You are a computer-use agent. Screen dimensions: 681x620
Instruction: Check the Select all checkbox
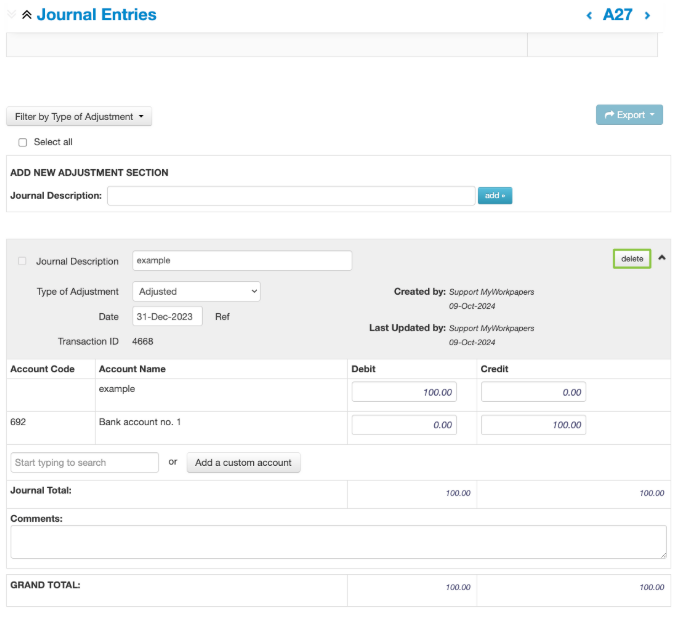pos(23,142)
